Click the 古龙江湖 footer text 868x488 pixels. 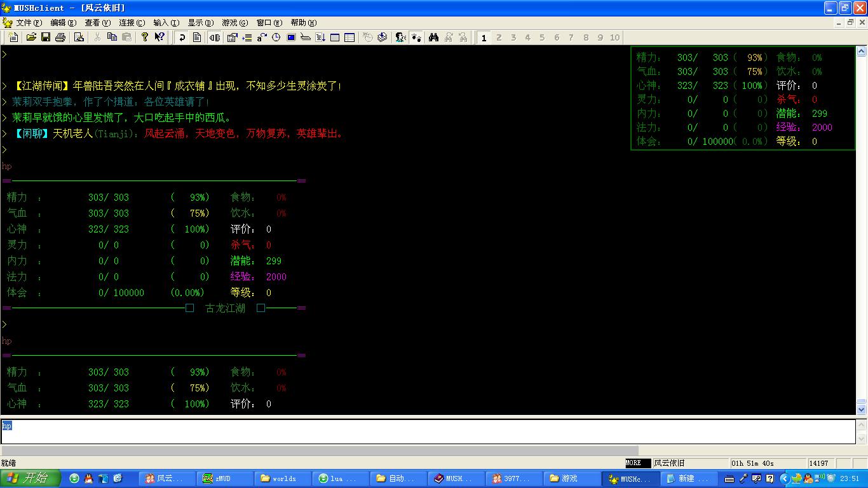pyautogui.click(x=225, y=308)
